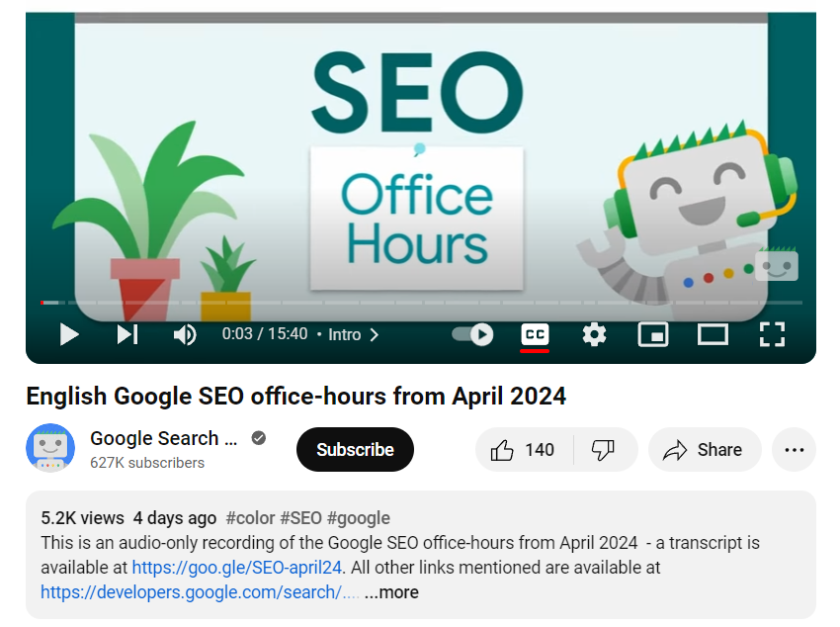The image size is (840, 627).
Task: Open the goo.gle/SEO-april24 transcript link
Action: tap(237, 567)
